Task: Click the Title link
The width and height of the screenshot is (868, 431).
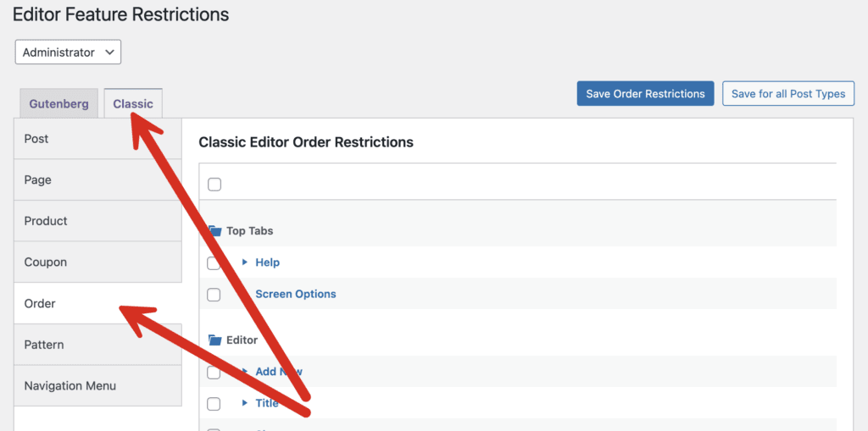Action: pos(267,403)
